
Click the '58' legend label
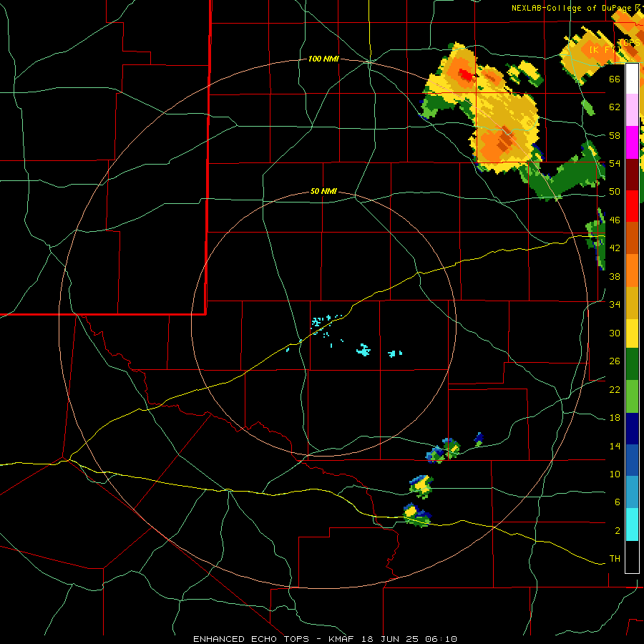point(615,135)
